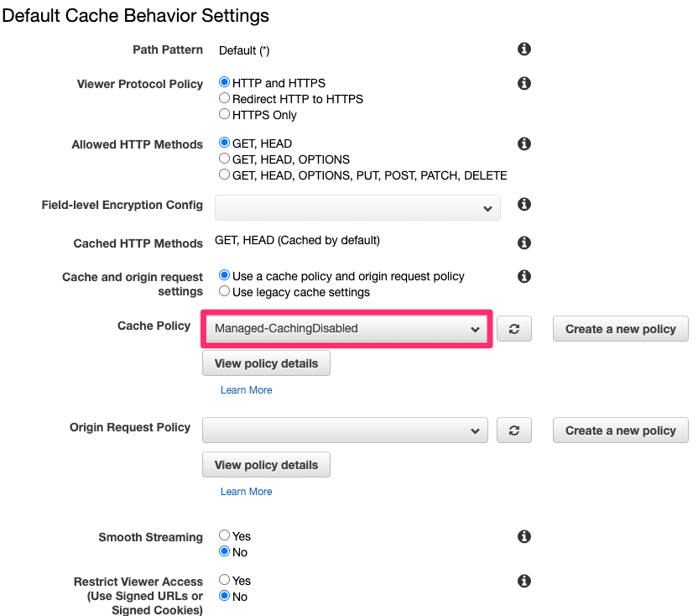This screenshot has height=616, width=698.
Task: Expand the Origin Request Policy dropdown
Action: (x=345, y=431)
